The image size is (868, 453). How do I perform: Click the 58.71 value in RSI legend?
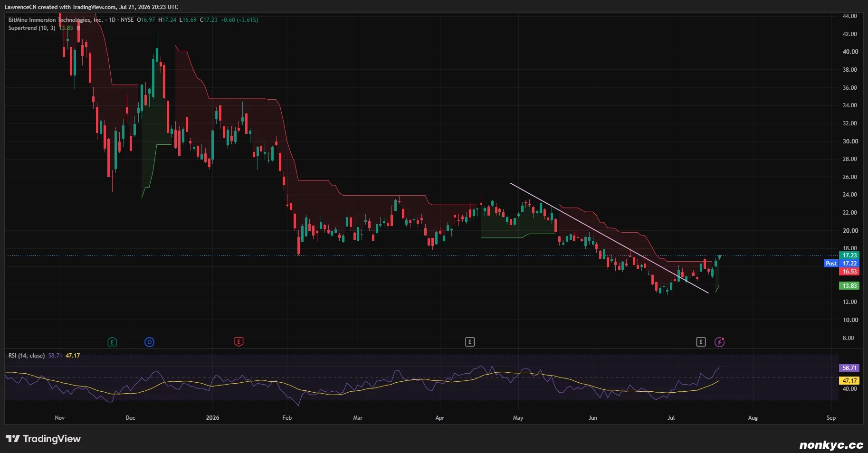(x=55, y=356)
